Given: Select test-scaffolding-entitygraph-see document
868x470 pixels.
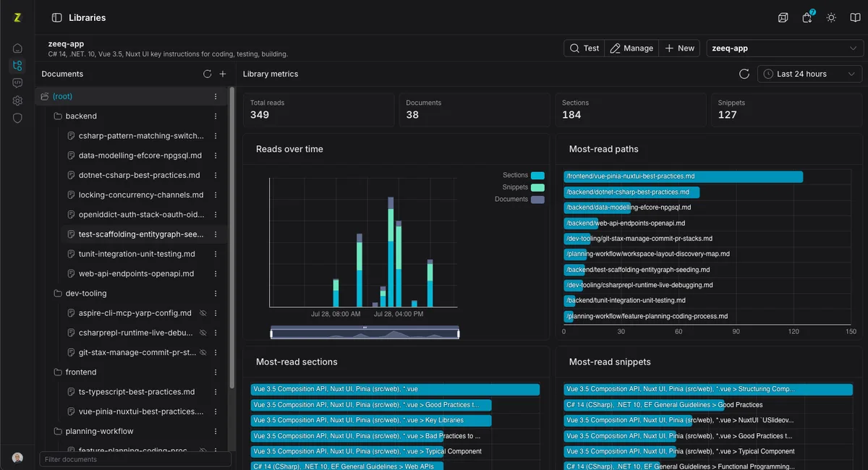Looking at the screenshot, I should [x=141, y=234].
